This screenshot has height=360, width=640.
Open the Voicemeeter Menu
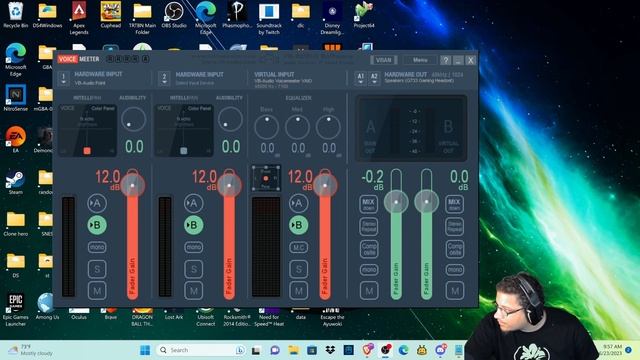tap(420, 60)
